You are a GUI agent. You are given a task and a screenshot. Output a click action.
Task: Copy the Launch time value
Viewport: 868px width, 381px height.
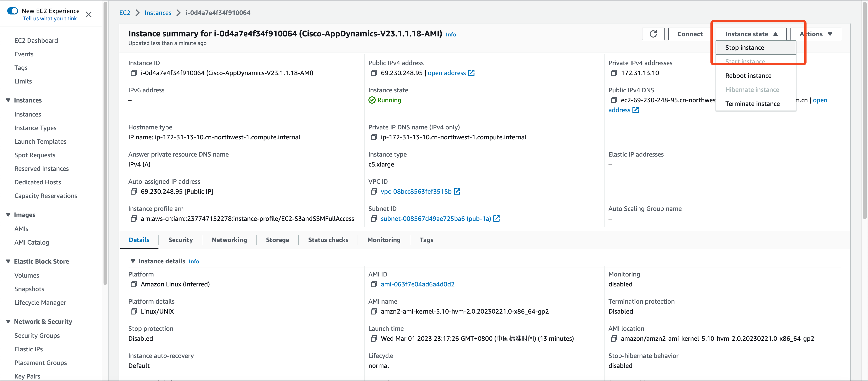pos(374,338)
